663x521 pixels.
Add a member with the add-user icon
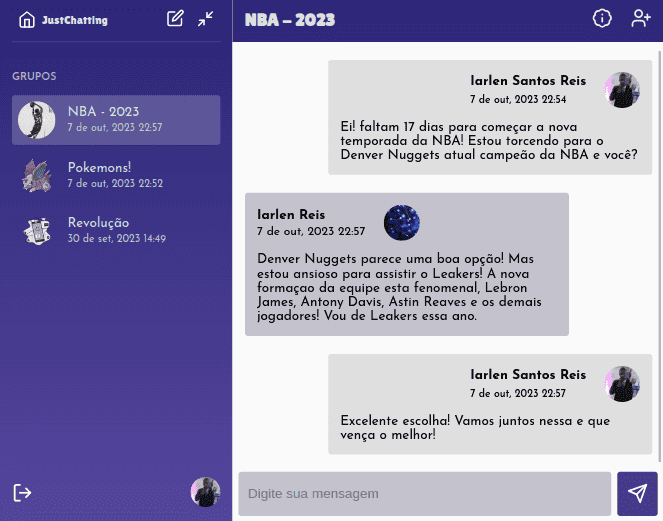click(641, 19)
